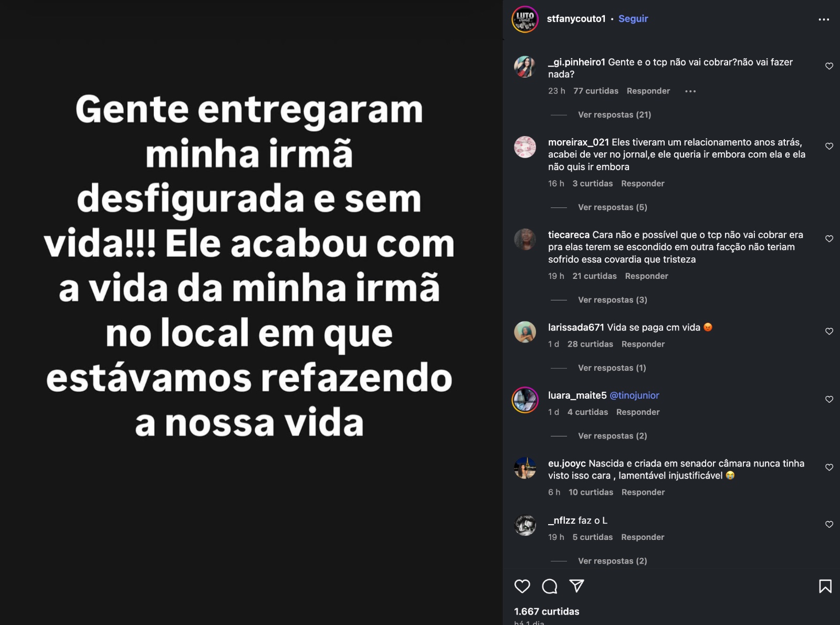Image resolution: width=840 pixels, height=625 pixels.
Task: Open options dots on _gi.pinheiro1 comment
Action: pos(690,91)
